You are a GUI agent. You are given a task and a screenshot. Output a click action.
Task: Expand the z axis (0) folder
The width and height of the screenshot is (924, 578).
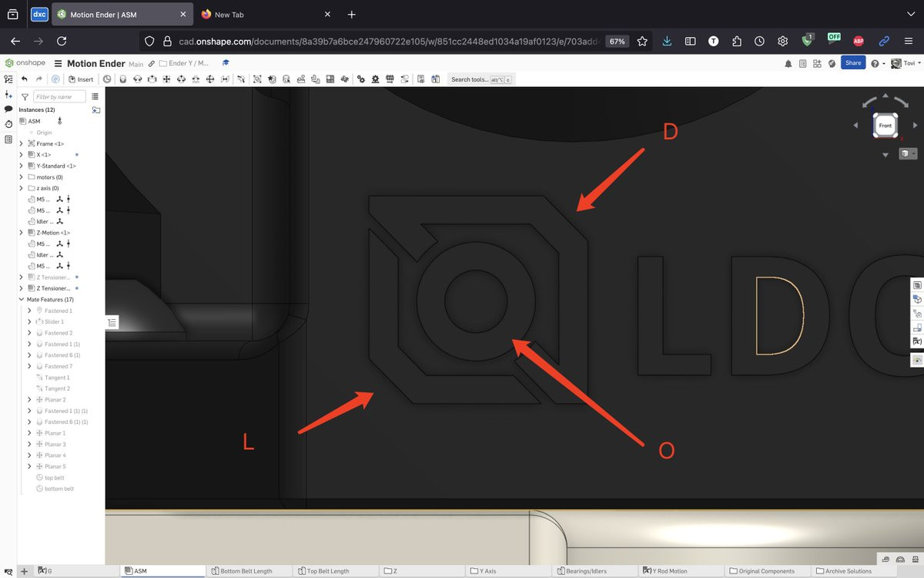[x=21, y=188]
